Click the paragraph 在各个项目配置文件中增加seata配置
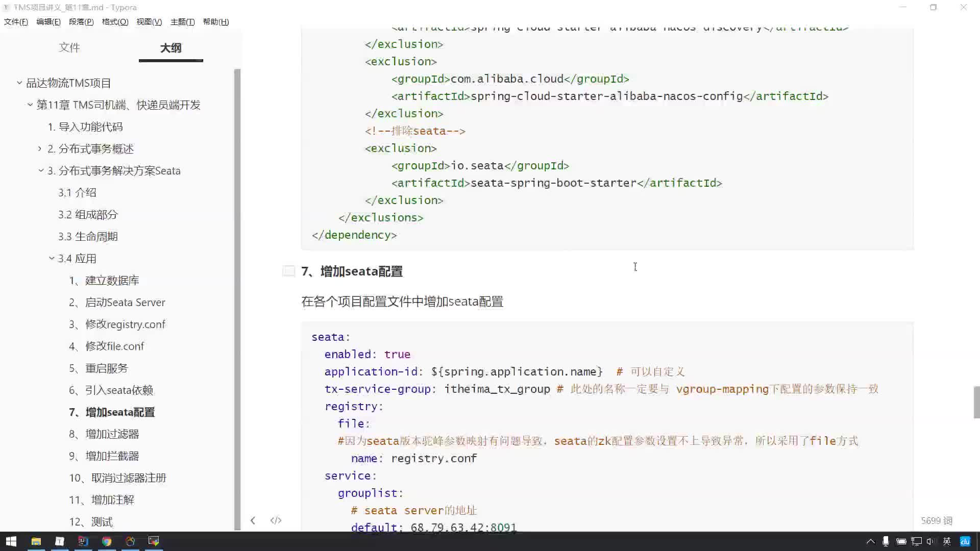 (x=402, y=302)
